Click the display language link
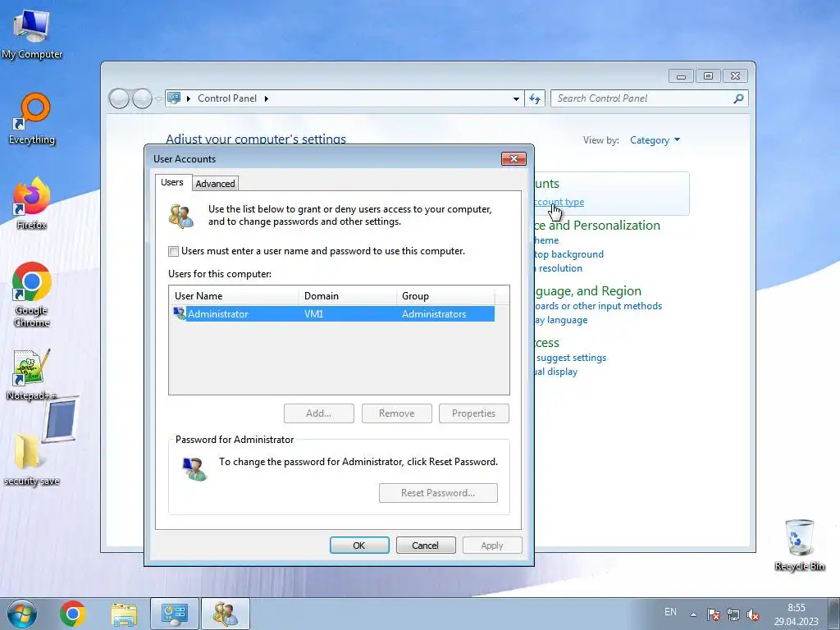840x630 pixels. 561,320
